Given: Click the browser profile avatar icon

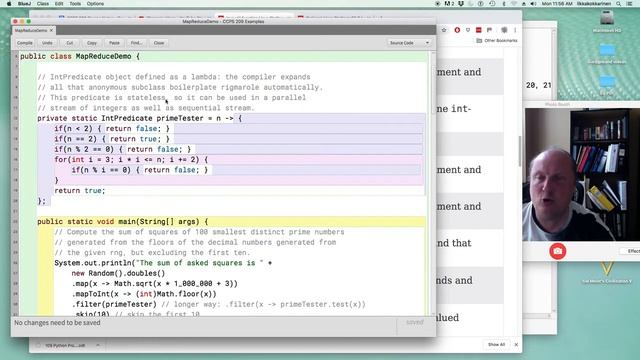Looking at the screenshot, I should tap(504, 30).
